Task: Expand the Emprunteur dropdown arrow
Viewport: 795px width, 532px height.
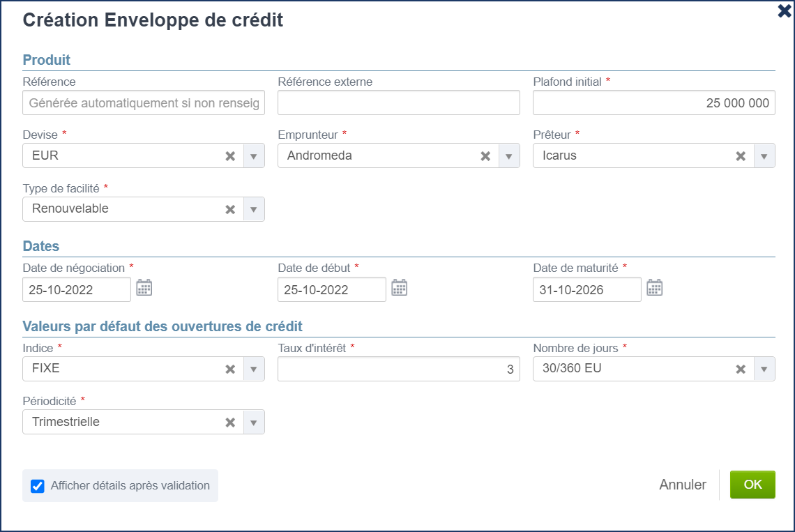Action: (509, 156)
